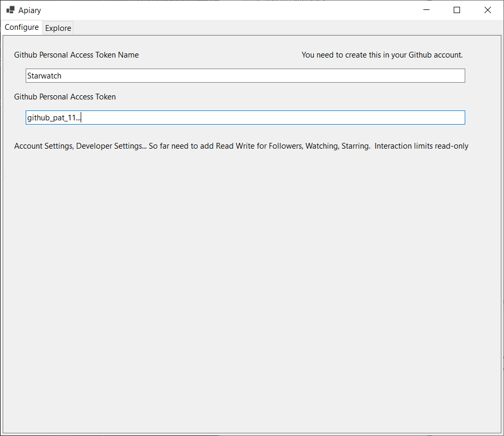Screen dimensions: 504x436
Task: Select the Configure tab
Action: [21, 27]
